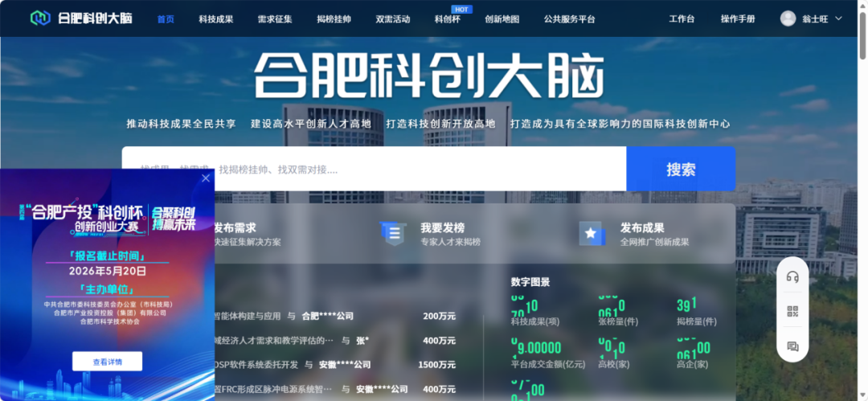The height and width of the screenshot is (401, 868).
Task: Open 公共服务平台 navigation item
Action: (x=569, y=19)
